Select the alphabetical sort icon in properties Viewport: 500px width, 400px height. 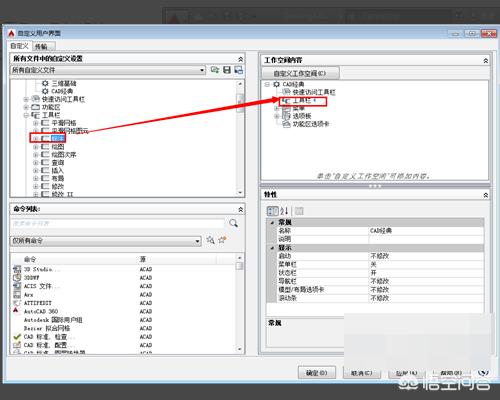[x=284, y=211]
